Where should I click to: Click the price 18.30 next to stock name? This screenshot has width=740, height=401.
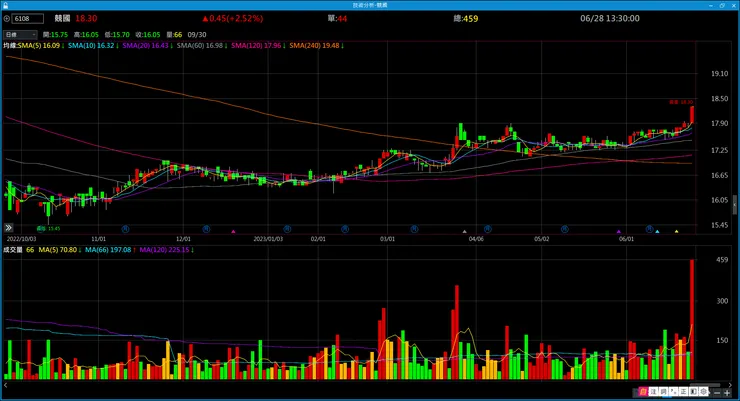[x=86, y=18]
